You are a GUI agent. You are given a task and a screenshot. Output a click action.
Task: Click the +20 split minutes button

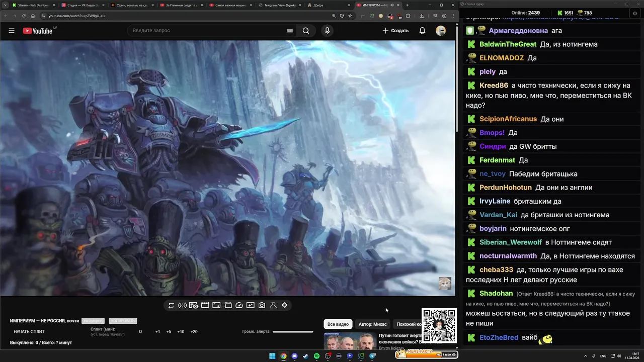click(194, 332)
